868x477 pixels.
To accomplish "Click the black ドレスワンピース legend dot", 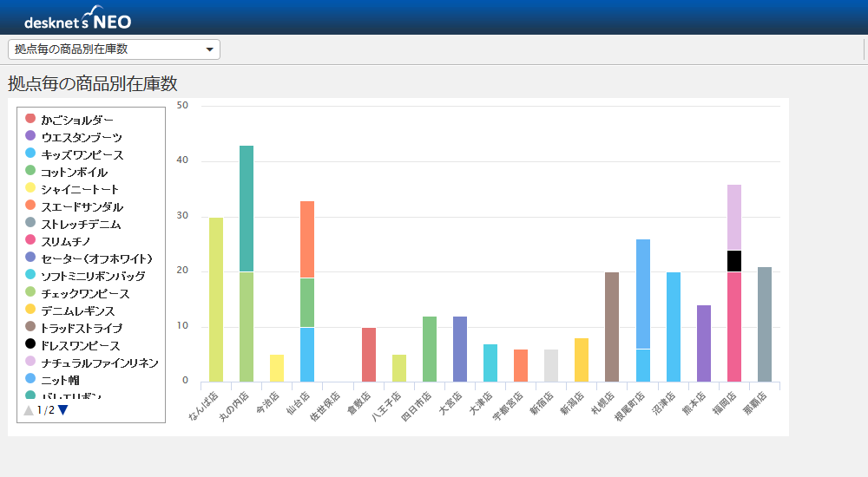I will click(x=30, y=344).
